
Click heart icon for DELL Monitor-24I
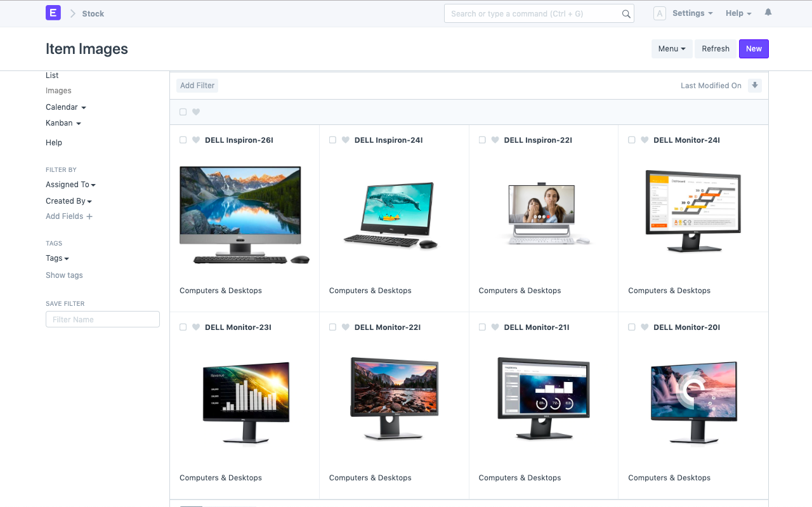[x=645, y=140]
